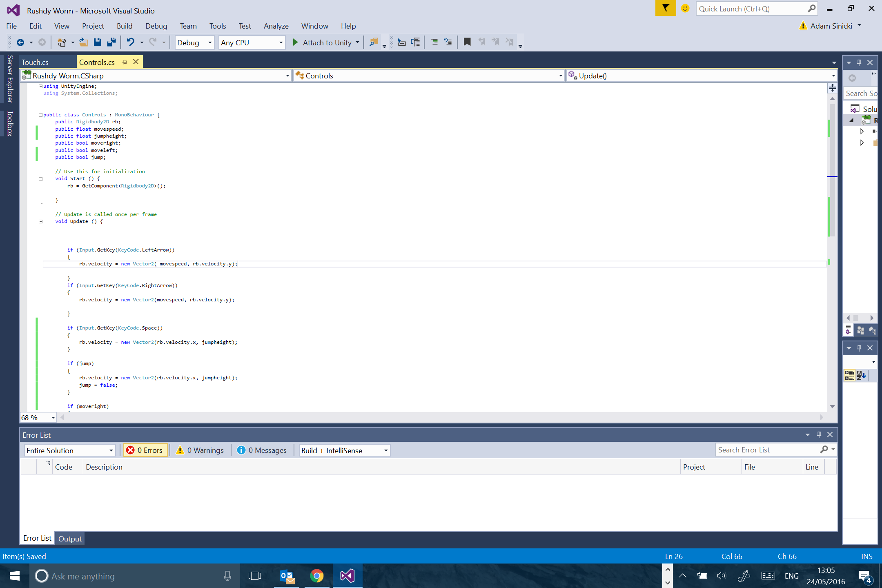Click the feedback smiley icon
Image resolution: width=882 pixels, height=588 pixels.
[685, 9]
